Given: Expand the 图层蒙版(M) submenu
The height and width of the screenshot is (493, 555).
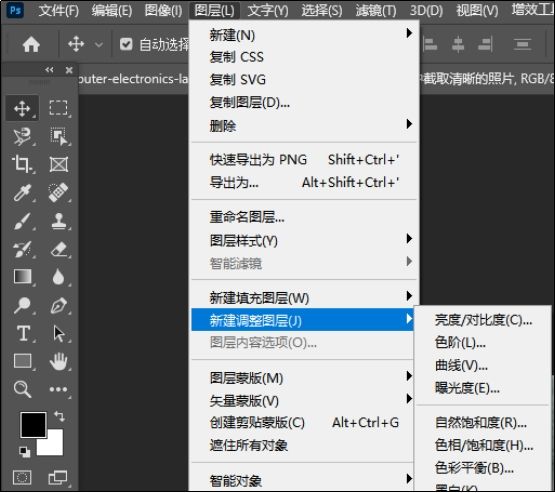Looking at the screenshot, I should [303, 378].
